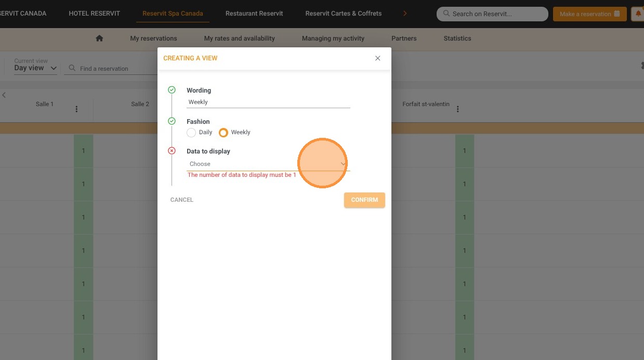Viewport: 644px width, 360px height.
Task: Open the Current view Day view dropdown
Action: (x=35, y=68)
